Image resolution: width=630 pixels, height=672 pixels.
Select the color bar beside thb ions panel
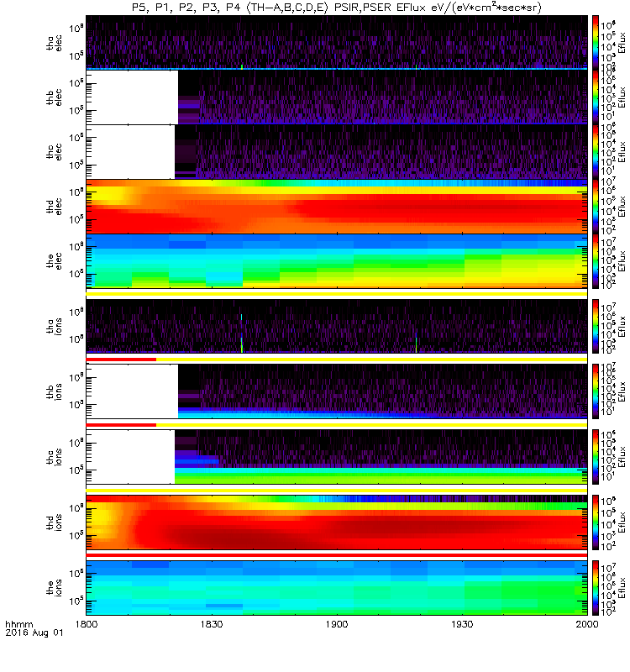[596, 391]
